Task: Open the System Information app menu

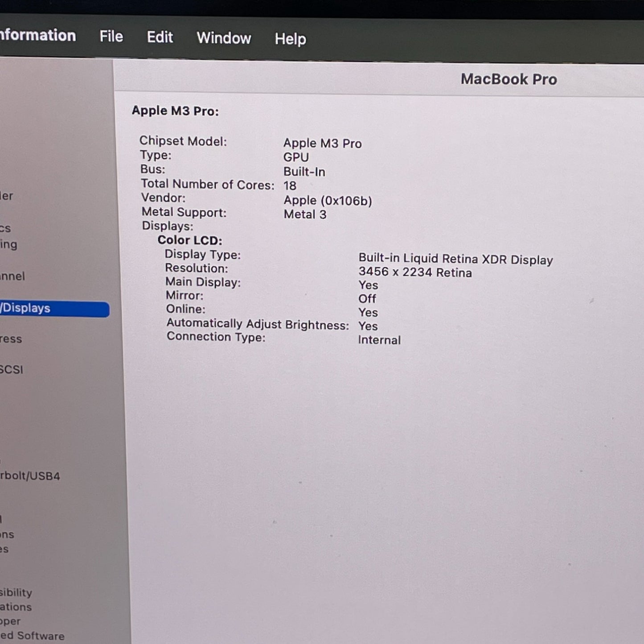Action: [x=37, y=35]
